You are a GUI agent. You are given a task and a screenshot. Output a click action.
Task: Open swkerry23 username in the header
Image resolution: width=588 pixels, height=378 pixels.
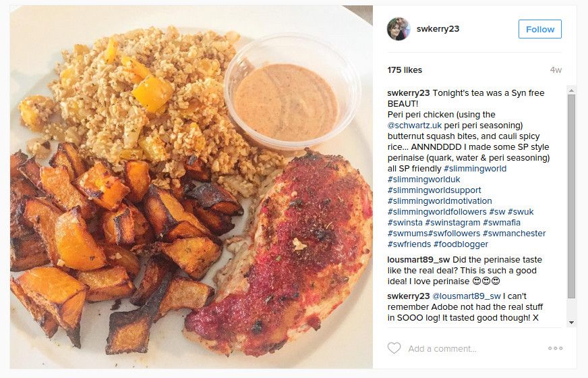click(x=438, y=29)
